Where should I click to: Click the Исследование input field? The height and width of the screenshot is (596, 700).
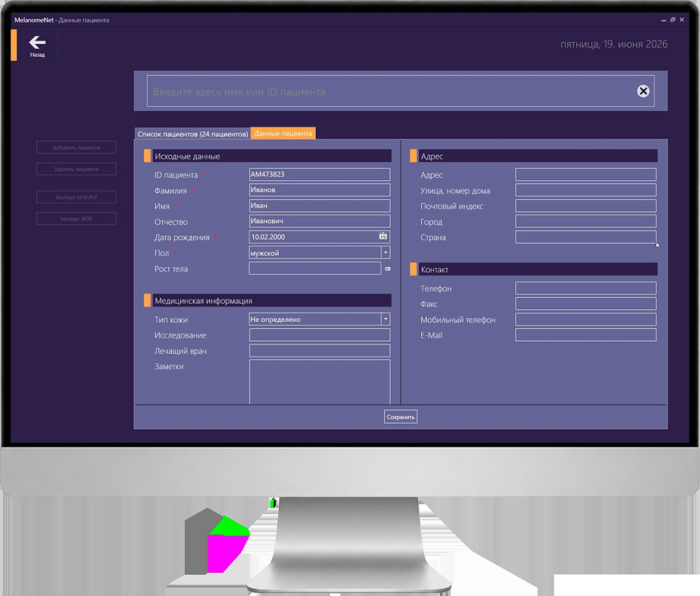click(320, 335)
